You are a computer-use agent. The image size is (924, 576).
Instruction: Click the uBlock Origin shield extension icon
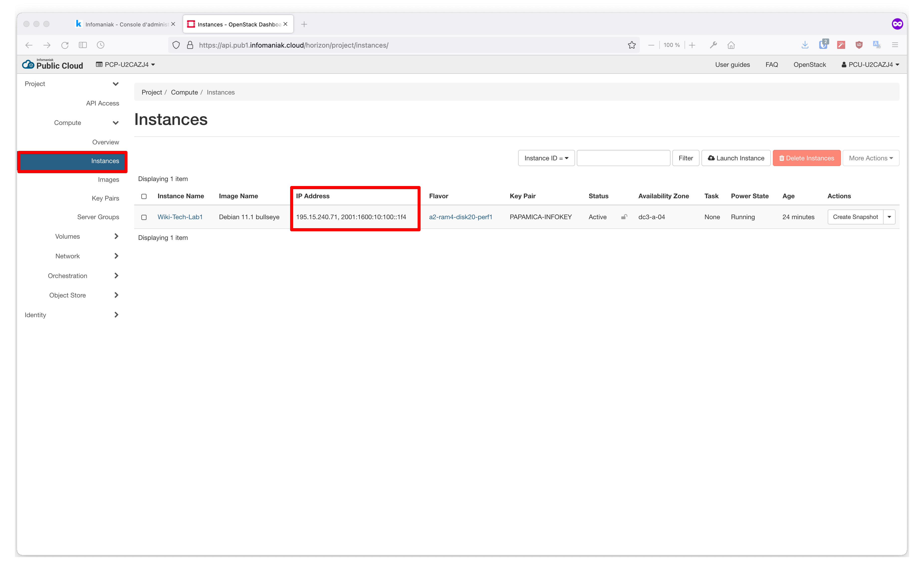[x=859, y=45]
